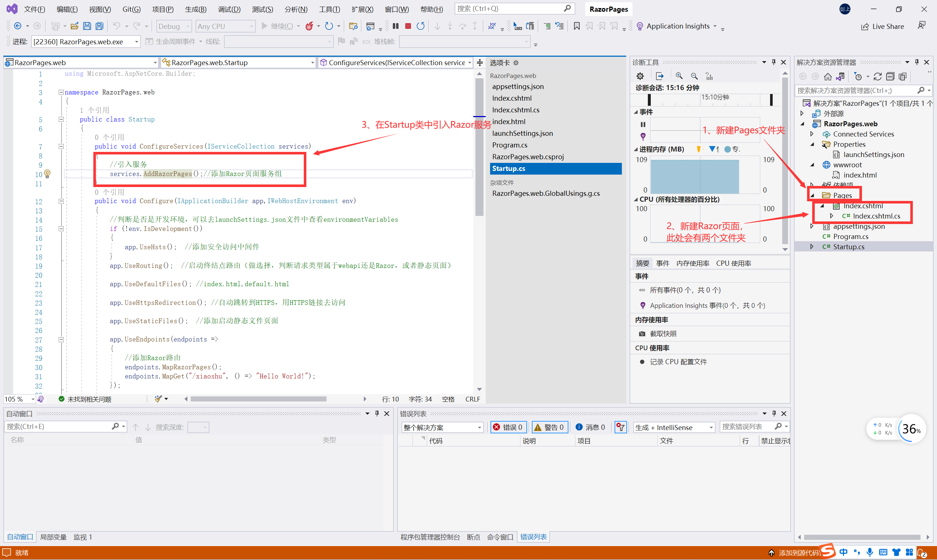Click the Restart debugging icon

pos(421,26)
